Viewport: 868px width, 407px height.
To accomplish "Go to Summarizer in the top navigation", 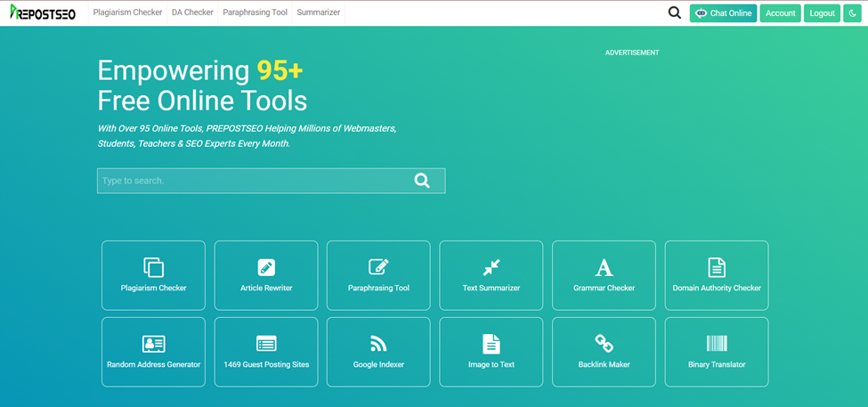I will pos(318,13).
